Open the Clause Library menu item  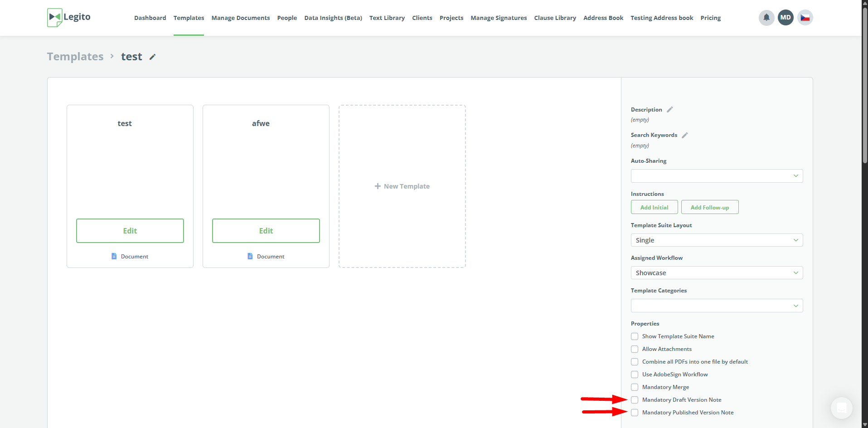click(x=555, y=18)
